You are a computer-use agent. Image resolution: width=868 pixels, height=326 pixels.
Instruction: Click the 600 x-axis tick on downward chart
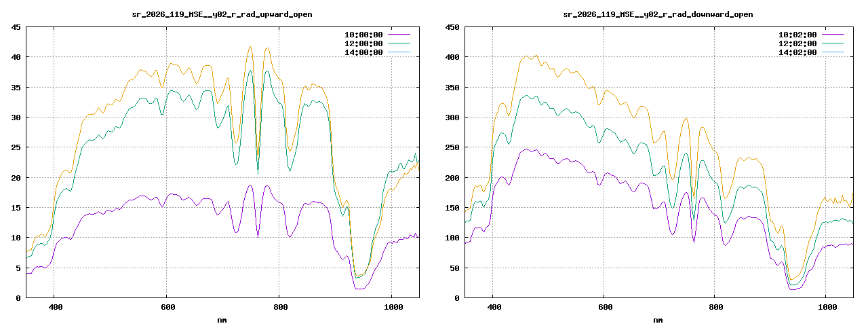point(604,308)
